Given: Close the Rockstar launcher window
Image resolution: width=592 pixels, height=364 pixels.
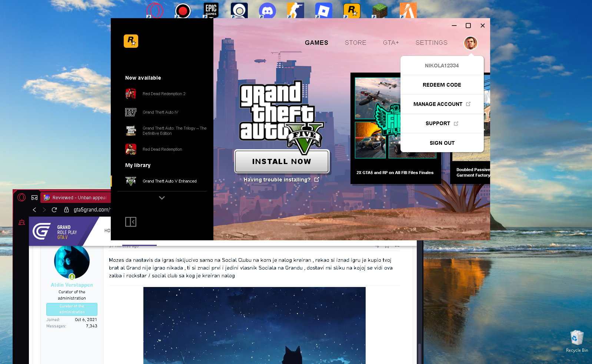Looking at the screenshot, I should click(483, 26).
